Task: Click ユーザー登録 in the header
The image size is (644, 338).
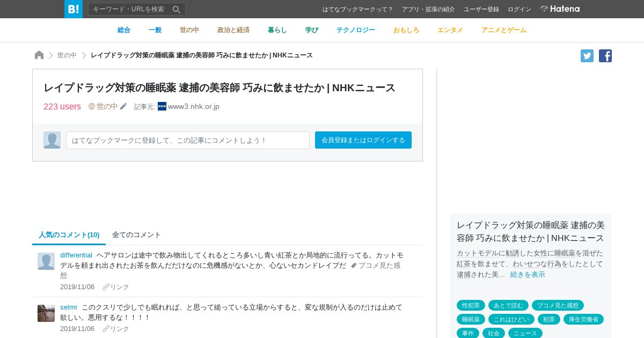Action: 481,9
